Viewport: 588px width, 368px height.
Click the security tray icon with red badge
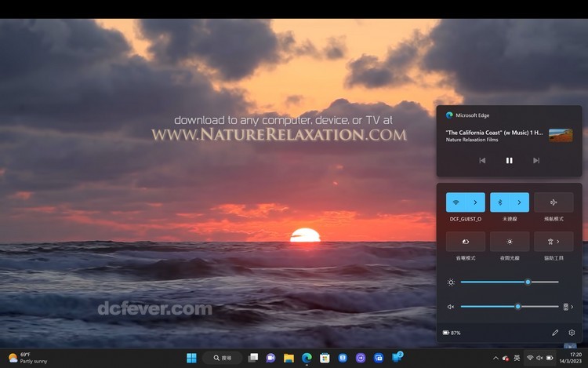coord(506,359)
